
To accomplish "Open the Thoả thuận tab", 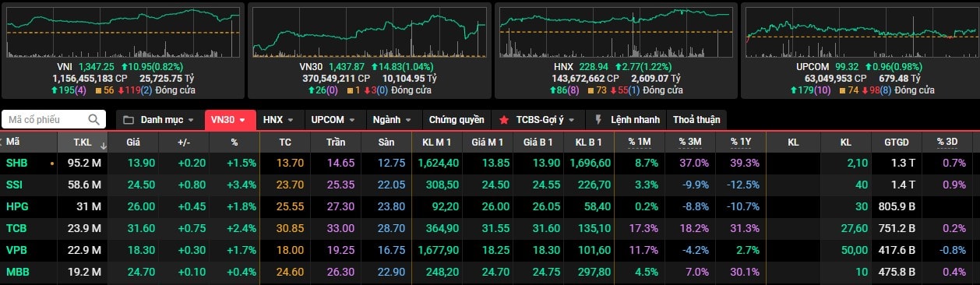I will (696, 120).
